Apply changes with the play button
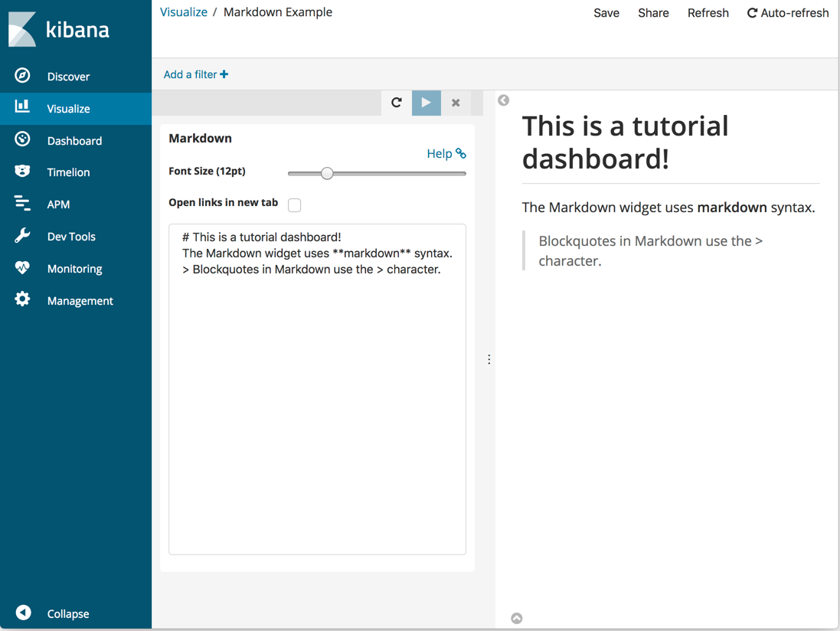This screenshot has width=840, height=631. point(426,102)
